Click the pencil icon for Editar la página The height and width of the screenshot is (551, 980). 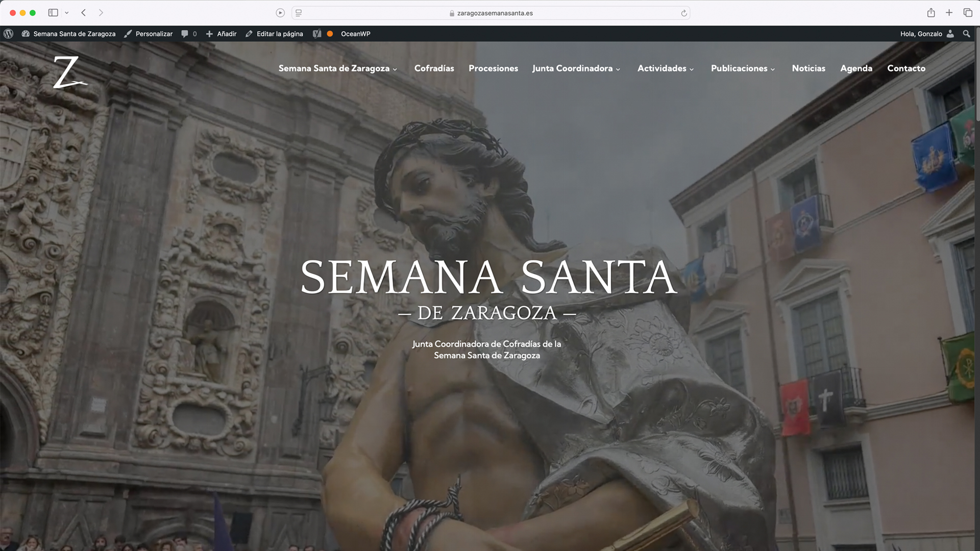tap(249, 34)
